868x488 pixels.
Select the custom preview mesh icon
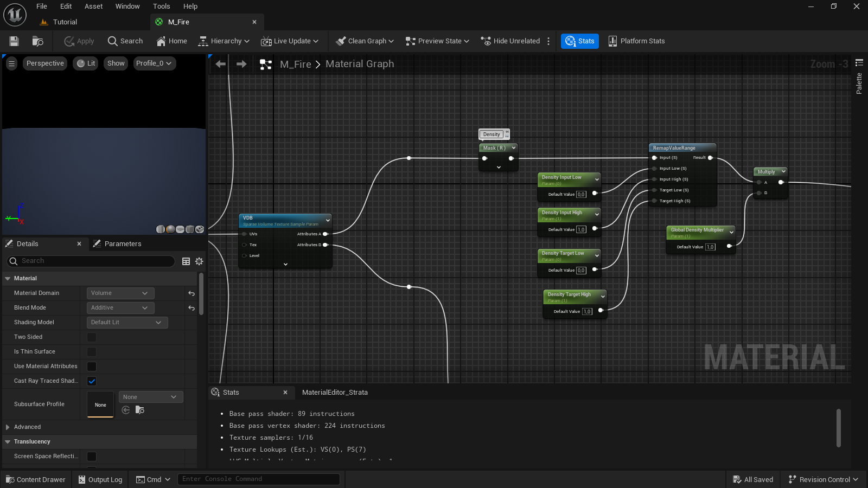(200, 229)
